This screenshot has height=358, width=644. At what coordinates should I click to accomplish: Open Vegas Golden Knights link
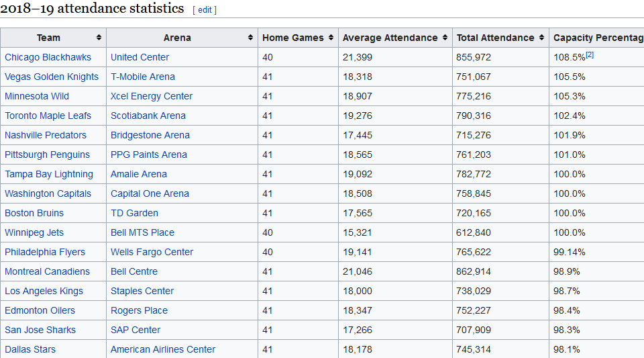[52, 77]
